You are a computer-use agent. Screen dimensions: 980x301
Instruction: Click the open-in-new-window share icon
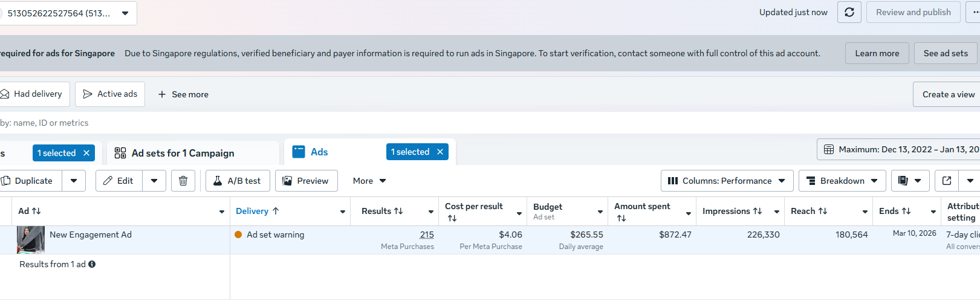coord(947,181)
